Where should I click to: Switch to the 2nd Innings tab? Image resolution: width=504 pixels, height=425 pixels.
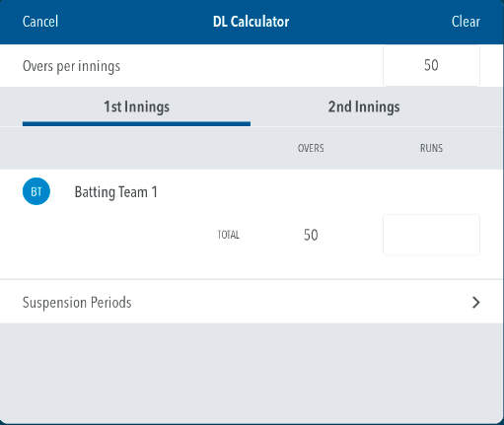(364, 106)
